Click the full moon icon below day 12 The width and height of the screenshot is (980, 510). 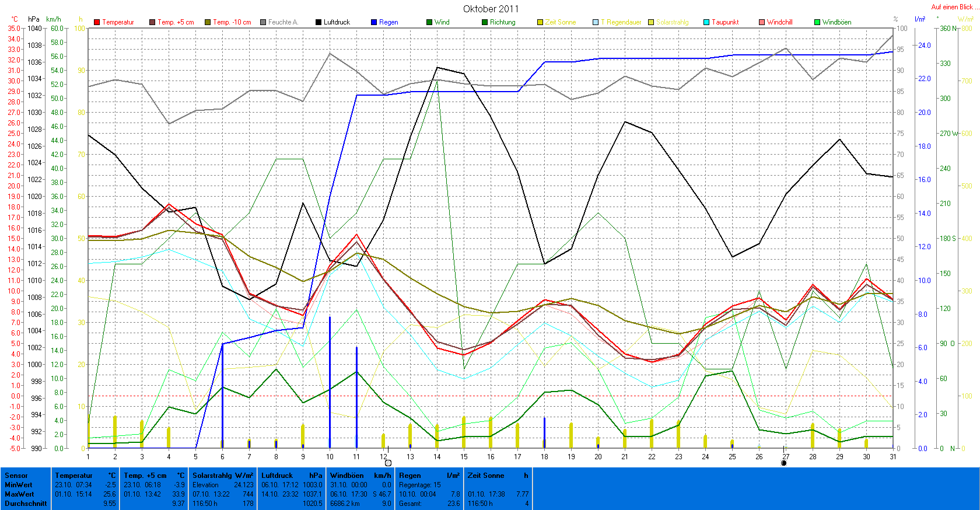[x=388, y=463]
